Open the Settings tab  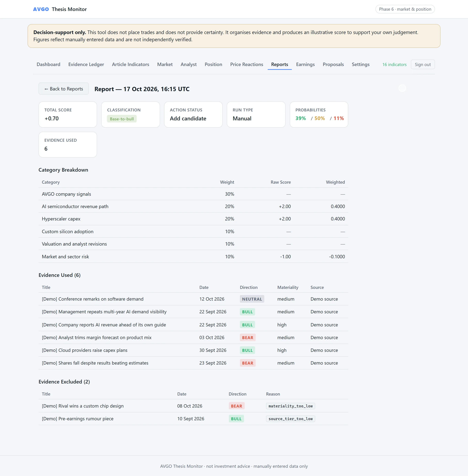(x=360, y=64)
